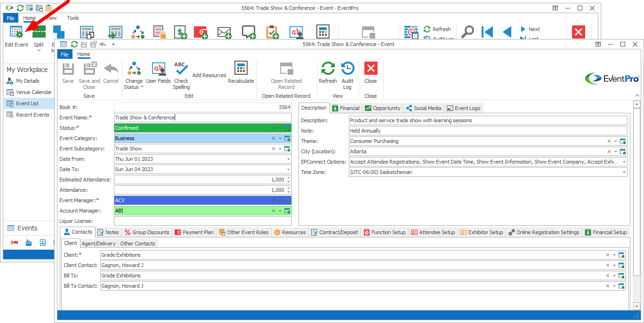
Task: Clear the Bill To value
Action: (608, 276)
